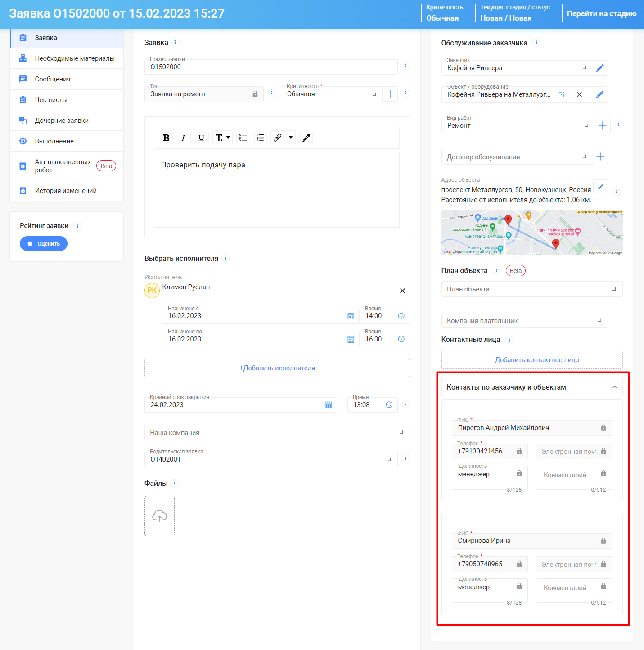Click the lock icon in Тип field
This screenshot has width=644, height=650.
tap(255, 94)
